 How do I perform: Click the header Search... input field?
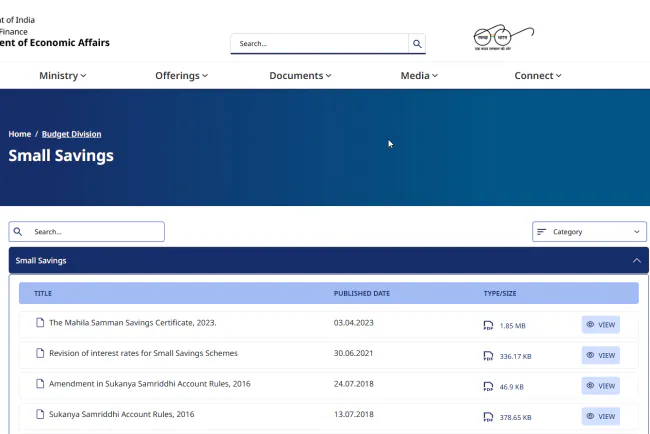click(320, 44)
